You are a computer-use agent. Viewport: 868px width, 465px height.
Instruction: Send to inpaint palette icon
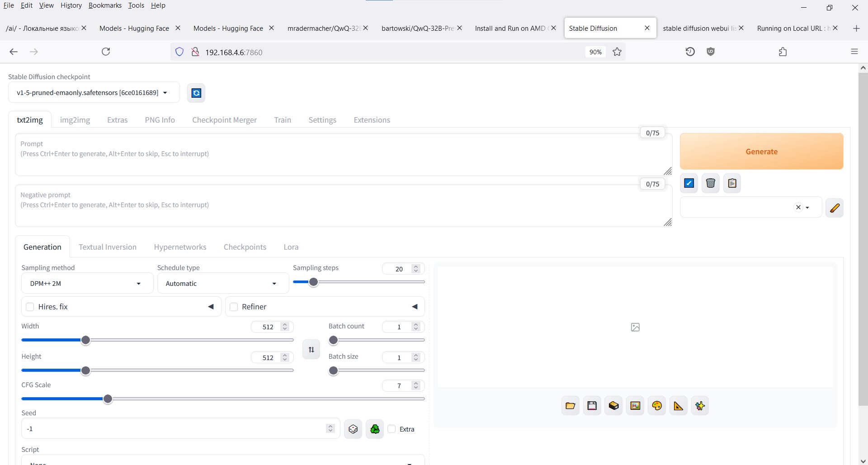[x=657, y=406]
